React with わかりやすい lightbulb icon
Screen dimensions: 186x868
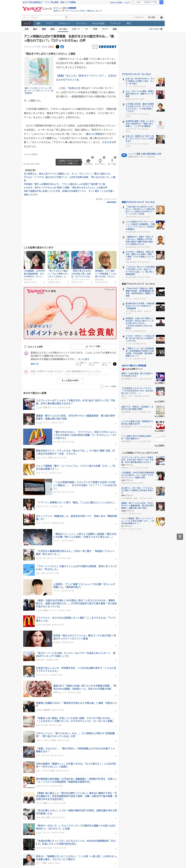[100, 161]
